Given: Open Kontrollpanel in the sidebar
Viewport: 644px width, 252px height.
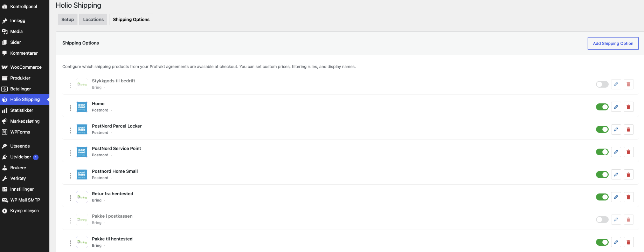Looking at the screenshot, I should pyautogui.click(x=25, y=7).
